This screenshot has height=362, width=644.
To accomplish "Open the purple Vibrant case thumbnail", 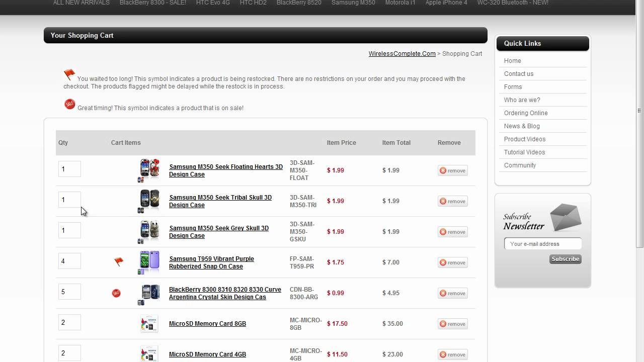I will (x=149, y=262).
